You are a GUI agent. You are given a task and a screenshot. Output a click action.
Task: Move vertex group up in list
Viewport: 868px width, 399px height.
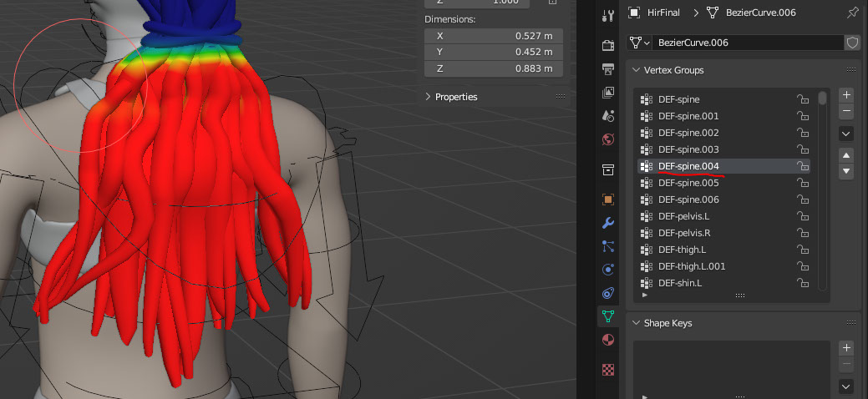(846, 155)
